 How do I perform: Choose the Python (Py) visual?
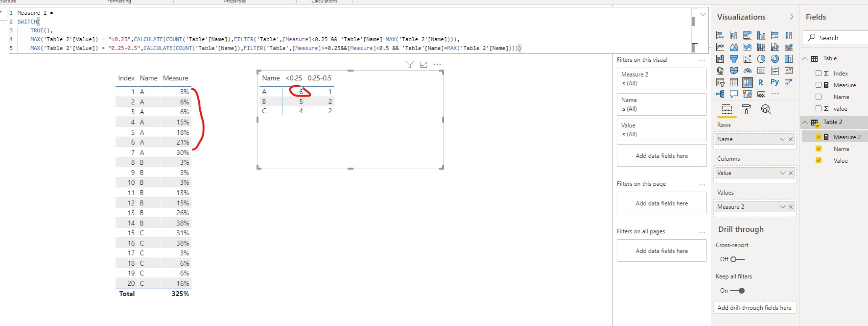tap(774, 82)
